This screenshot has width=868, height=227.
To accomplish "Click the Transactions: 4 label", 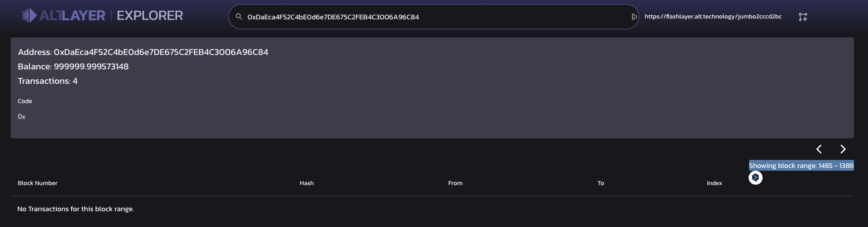I will [48, 81].
